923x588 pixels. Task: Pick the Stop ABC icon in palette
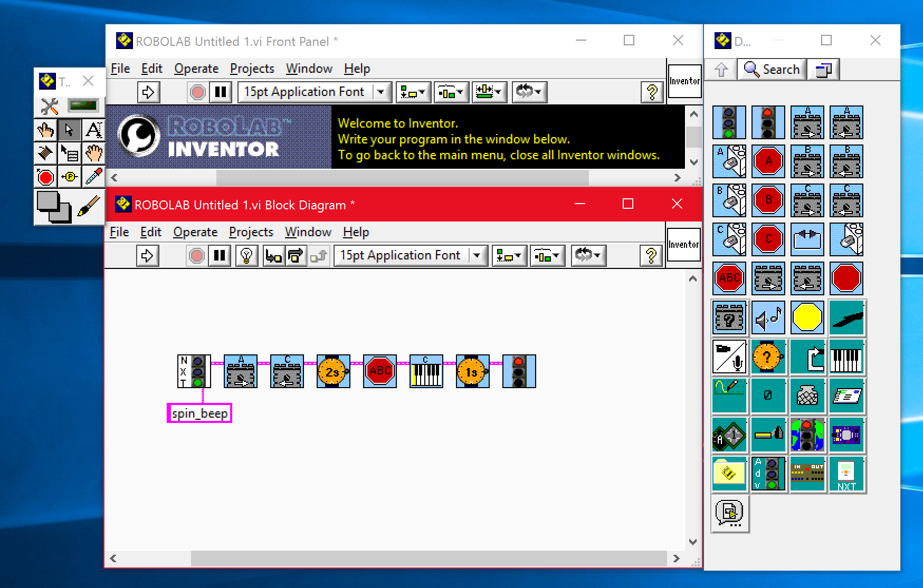(729, 278)
